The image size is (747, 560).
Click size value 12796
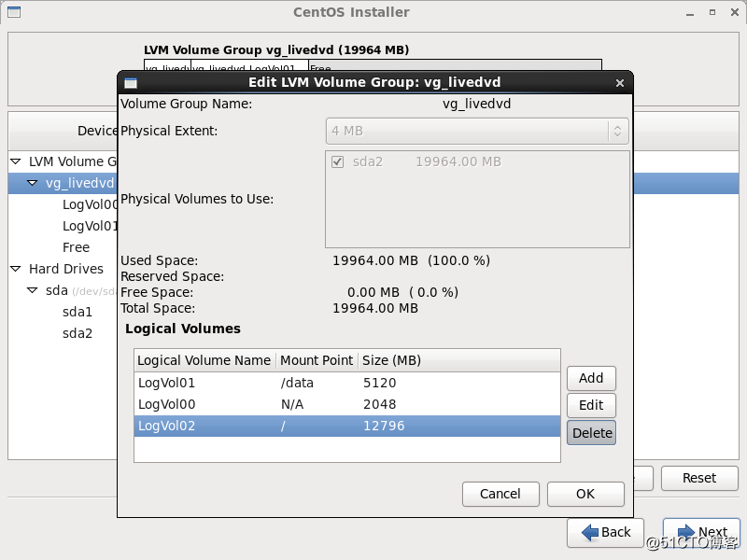[x=384, y=426]
